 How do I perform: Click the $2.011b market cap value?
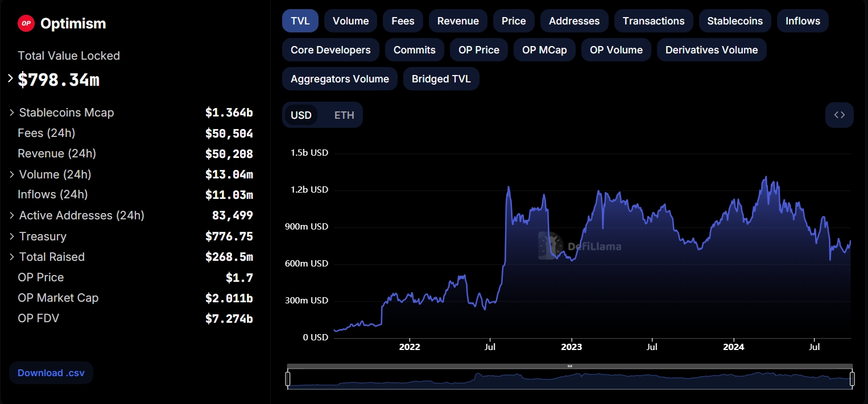click(x=229, y=298)
